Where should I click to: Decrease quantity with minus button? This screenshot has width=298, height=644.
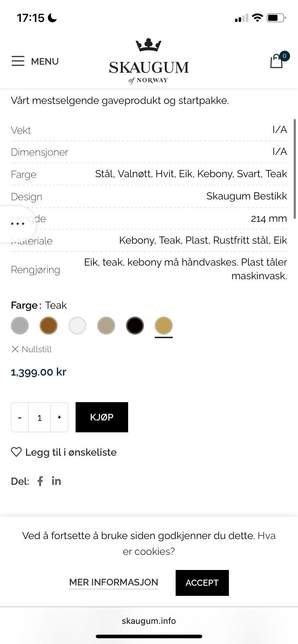point(20,417)
